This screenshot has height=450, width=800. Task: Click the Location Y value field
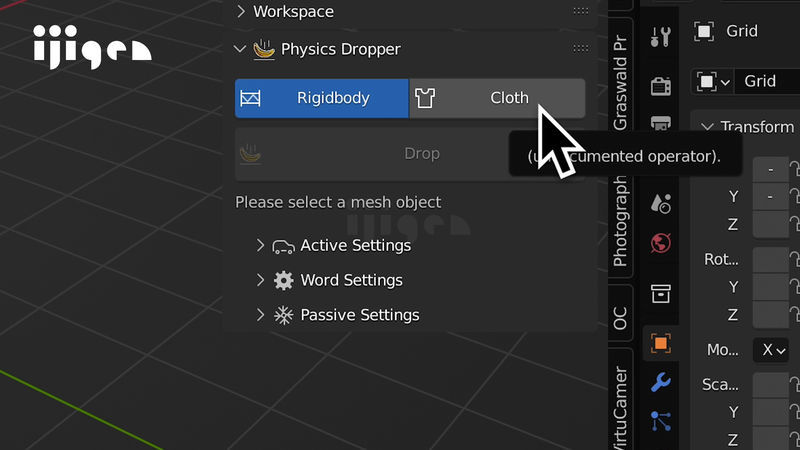click(x=770, y=196)
